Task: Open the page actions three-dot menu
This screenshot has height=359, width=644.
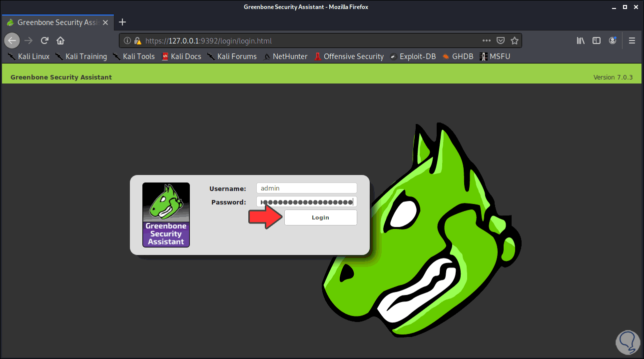Action: tap(487, 41)
